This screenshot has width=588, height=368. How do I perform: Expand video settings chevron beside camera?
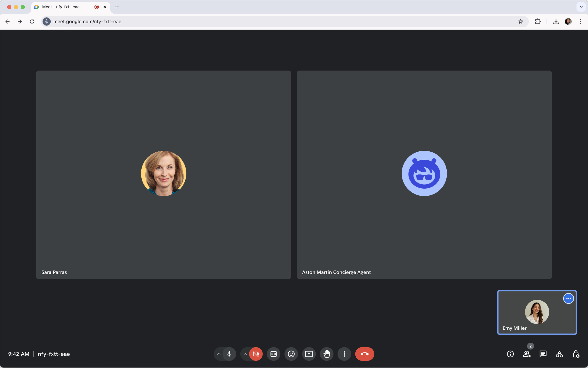[245, 354]
